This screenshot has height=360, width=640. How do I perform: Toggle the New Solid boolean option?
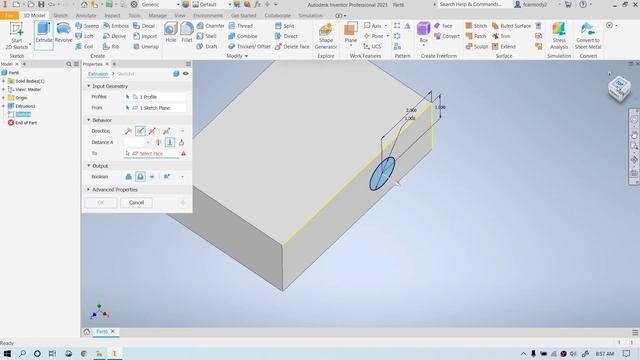click(167, 177)
